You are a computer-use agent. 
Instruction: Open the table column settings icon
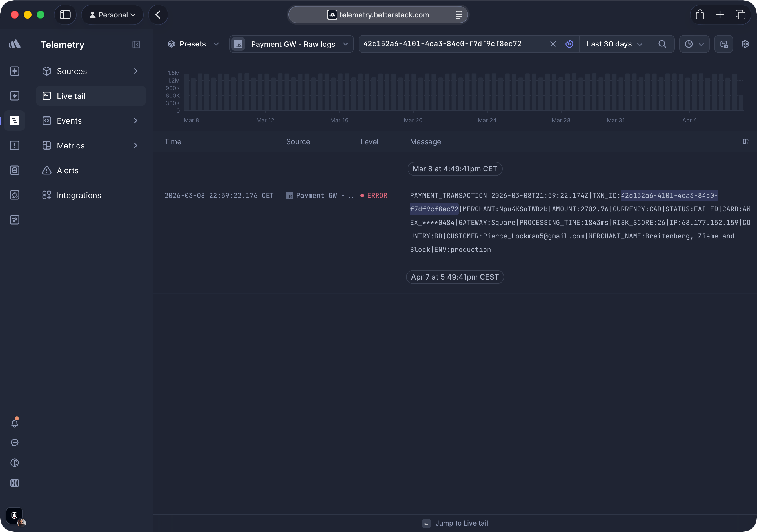[x=746, y=141]
